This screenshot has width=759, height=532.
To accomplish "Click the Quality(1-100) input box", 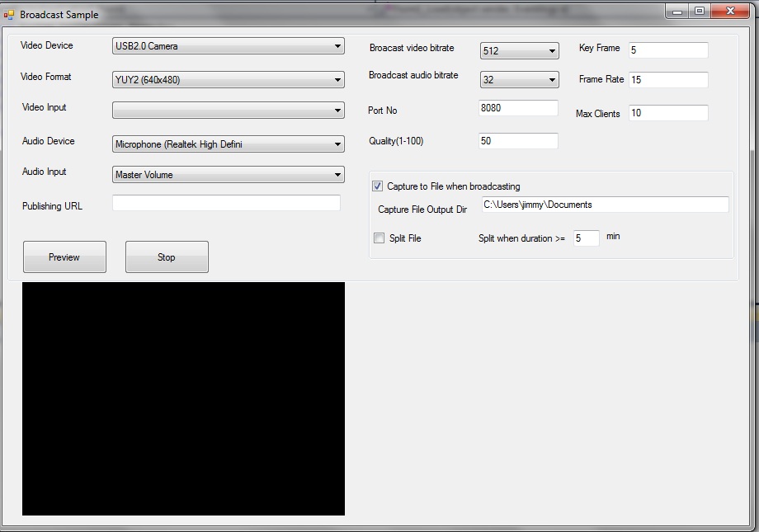I will coord(518,141).
